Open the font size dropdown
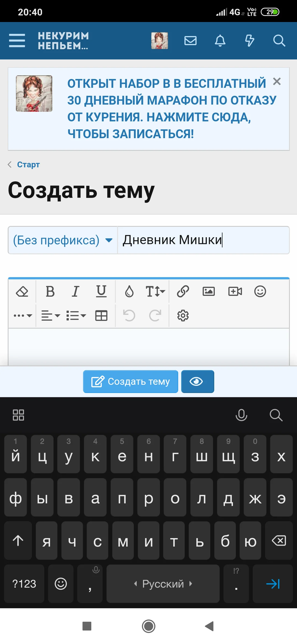The width and height of the screenshot is (297, 644). [x=155, y=291]
